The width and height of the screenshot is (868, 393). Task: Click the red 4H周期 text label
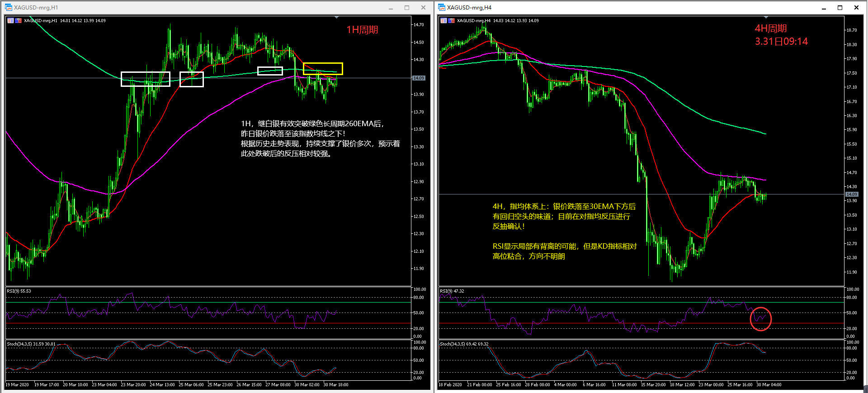[x=771, y=28]
